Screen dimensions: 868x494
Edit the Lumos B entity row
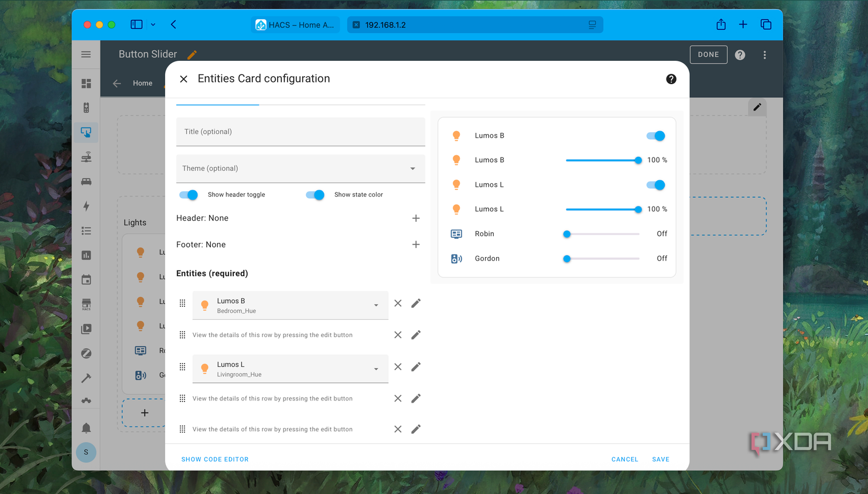pos(416,303)
